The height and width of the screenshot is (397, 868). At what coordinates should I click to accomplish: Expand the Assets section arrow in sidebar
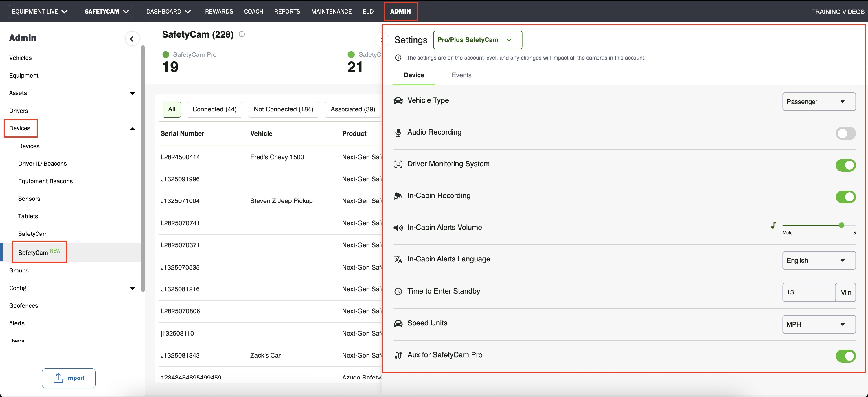133,94
